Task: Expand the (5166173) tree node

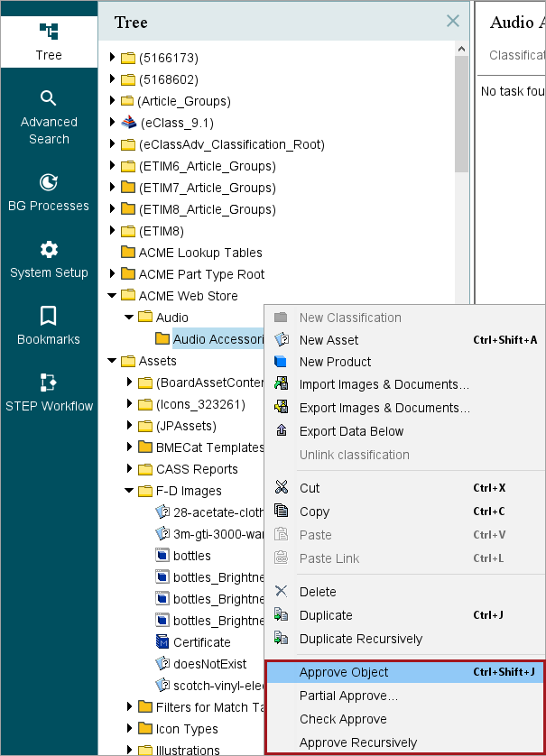Action: [113, 58]
